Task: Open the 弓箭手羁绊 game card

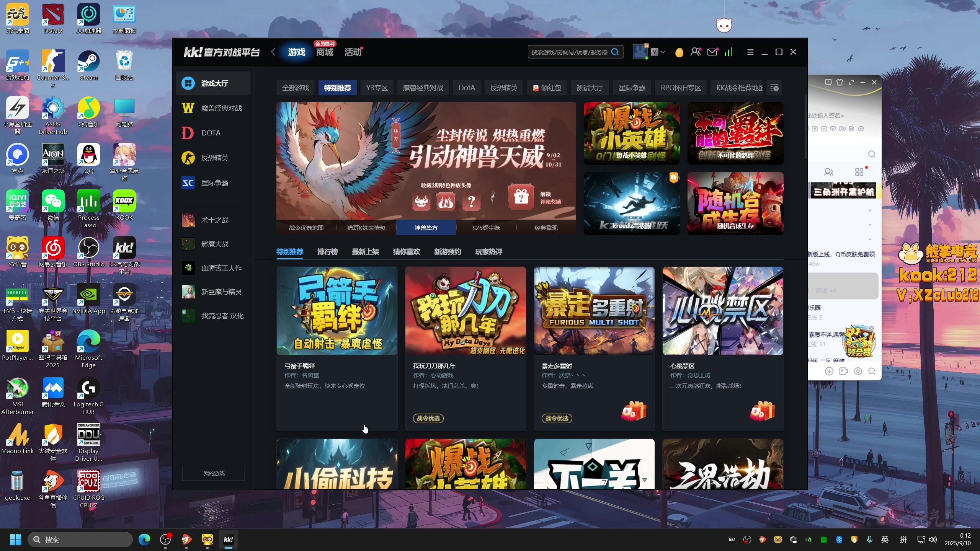Action: (337, 349)
